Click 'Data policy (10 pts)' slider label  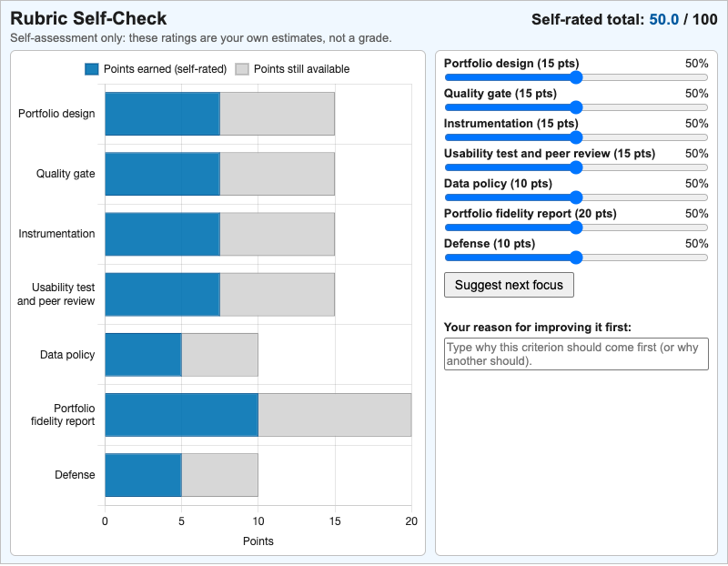498,184
